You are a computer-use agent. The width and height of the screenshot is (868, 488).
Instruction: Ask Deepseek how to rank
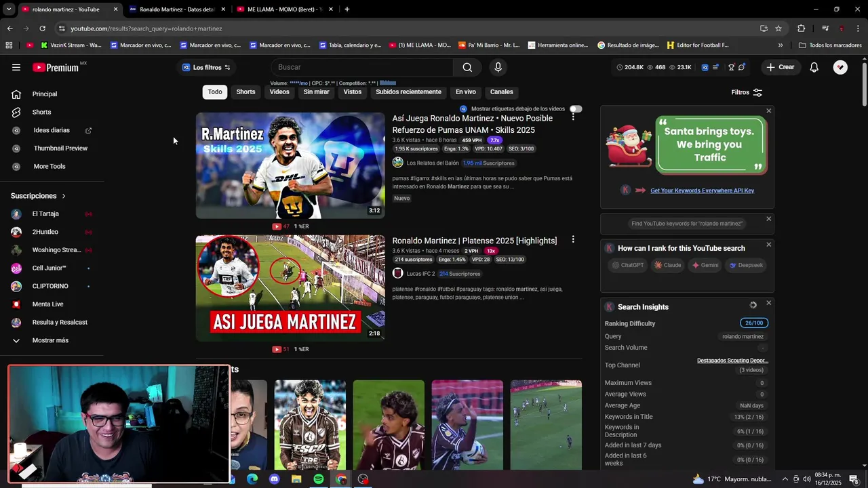coord(746,265)
